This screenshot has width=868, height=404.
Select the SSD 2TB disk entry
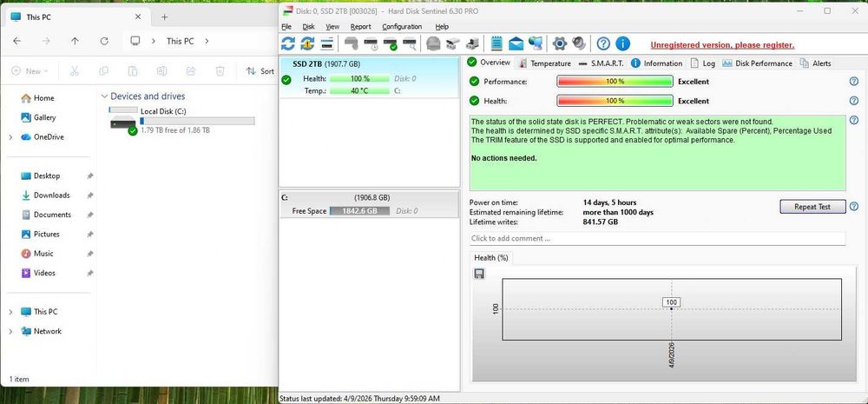(x=369, y=77)
